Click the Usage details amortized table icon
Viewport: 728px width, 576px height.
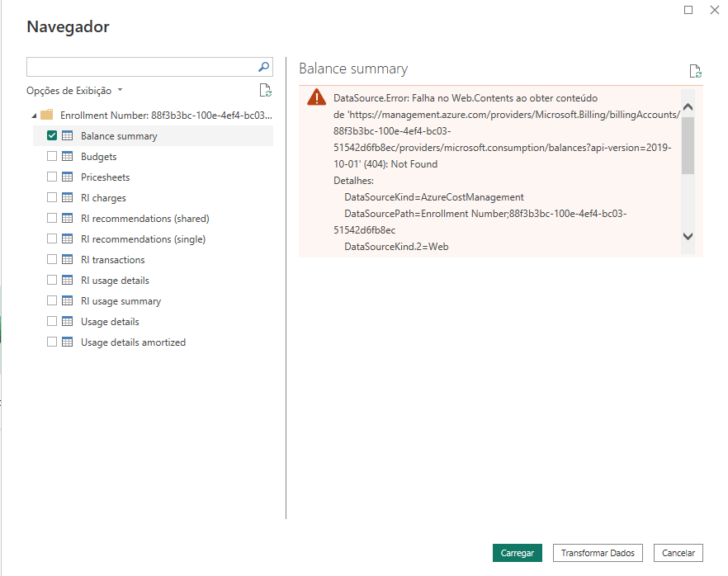pos(68,342)
